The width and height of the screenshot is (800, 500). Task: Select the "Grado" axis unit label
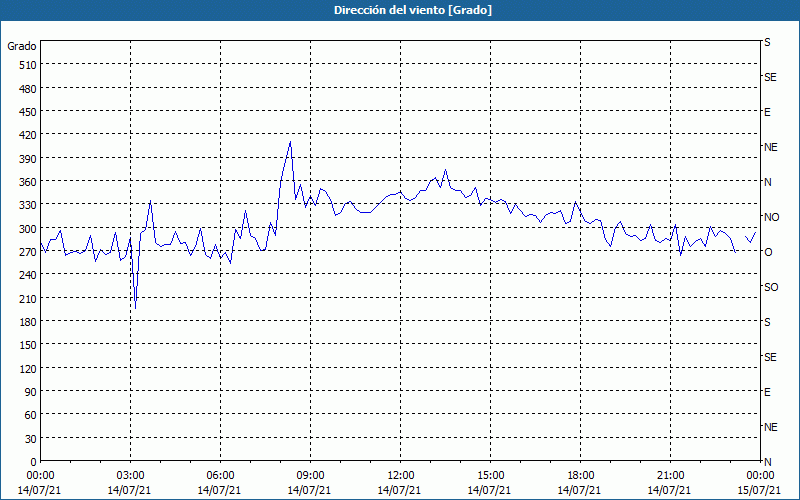click(x=22, y=46)
